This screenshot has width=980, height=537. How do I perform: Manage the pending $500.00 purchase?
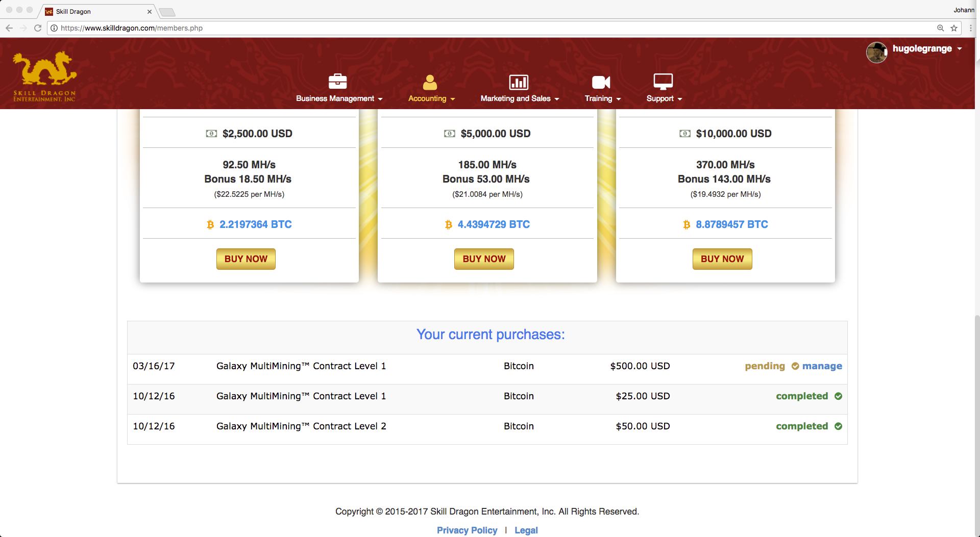pyautogui.click(x=822, y=366)
